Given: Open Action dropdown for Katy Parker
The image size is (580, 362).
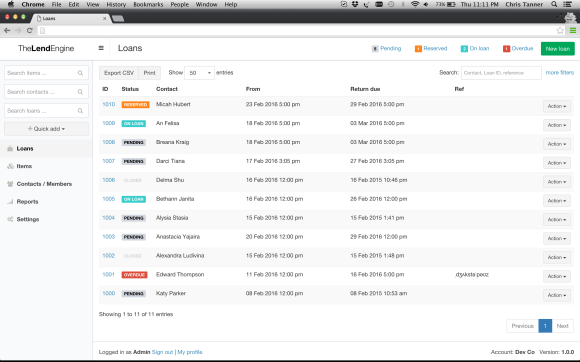Looking at the screenshot, I should point(557,295).
